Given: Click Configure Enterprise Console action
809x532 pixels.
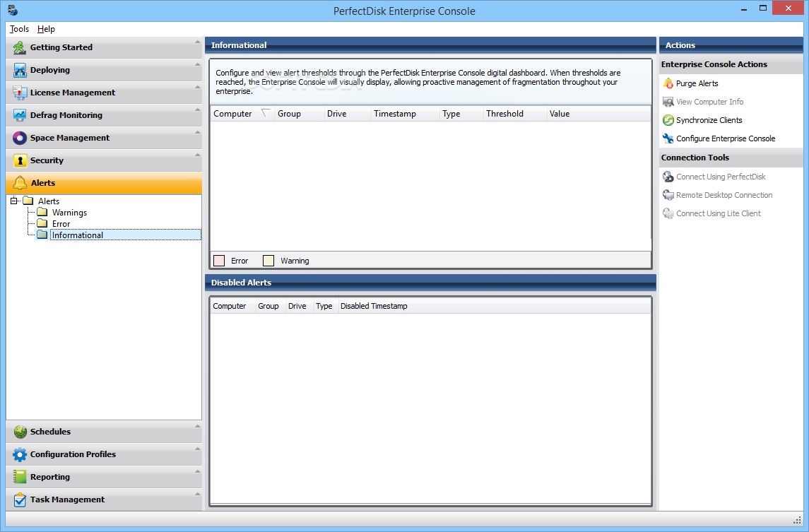Looking at the screenshot, I should pyautogui.click(x=726, y=138).
